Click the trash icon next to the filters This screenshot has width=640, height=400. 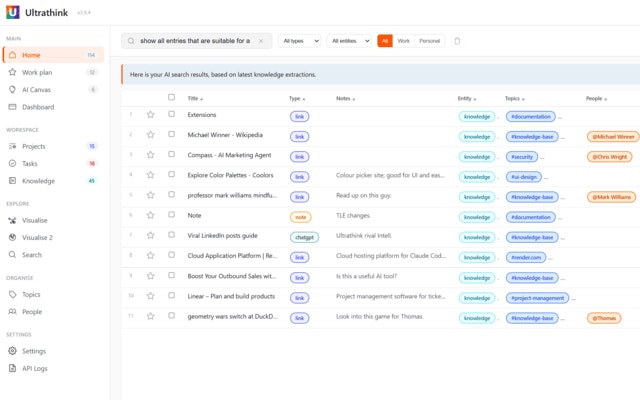pyautogui.click(x=458, y=41)
